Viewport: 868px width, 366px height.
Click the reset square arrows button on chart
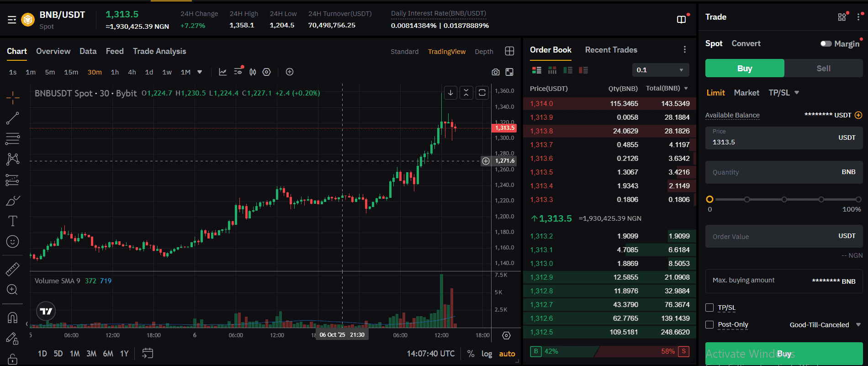(x=482, y=93)
